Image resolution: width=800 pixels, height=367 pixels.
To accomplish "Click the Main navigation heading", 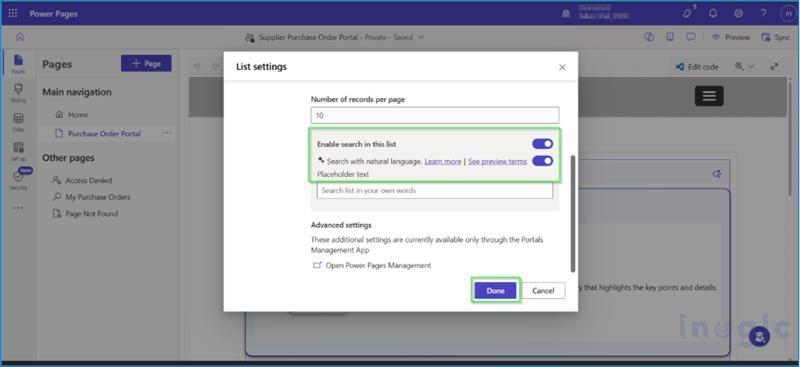I will pyautogui.click(x=77, y=92).
